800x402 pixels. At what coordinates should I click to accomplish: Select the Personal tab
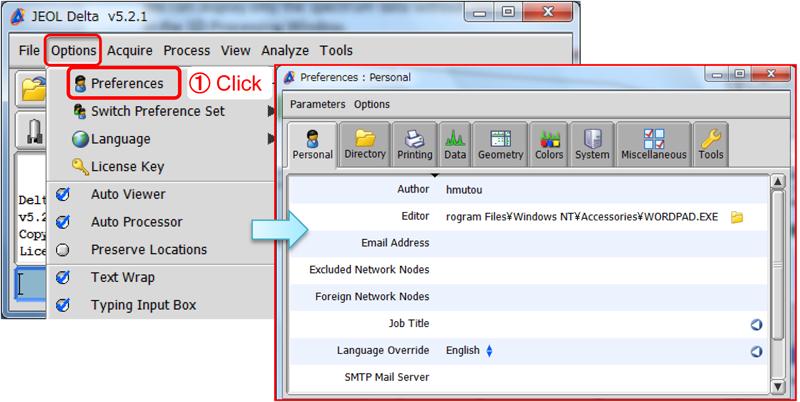pos(312,145)
